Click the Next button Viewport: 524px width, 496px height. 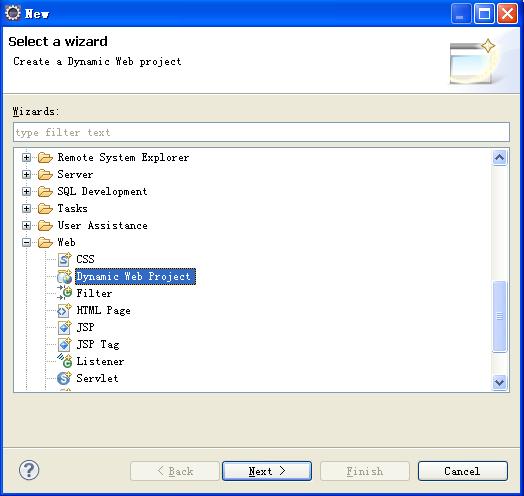click(267, 471)
